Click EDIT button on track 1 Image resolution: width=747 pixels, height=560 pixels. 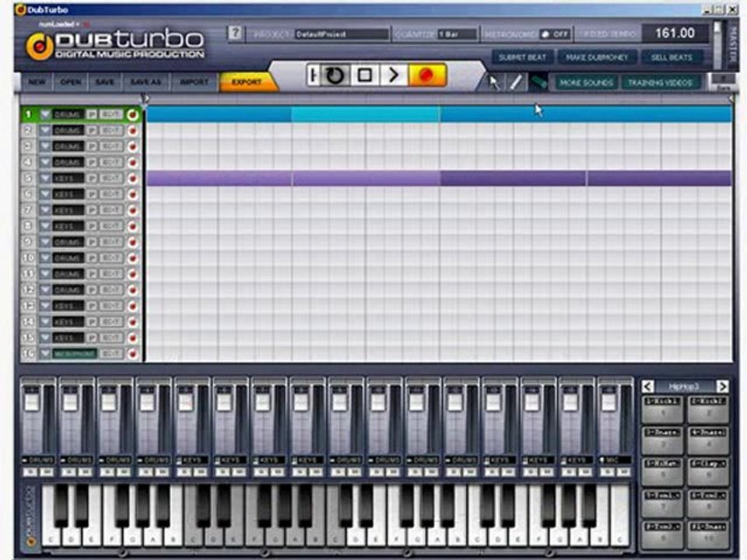tap(110, 115)
